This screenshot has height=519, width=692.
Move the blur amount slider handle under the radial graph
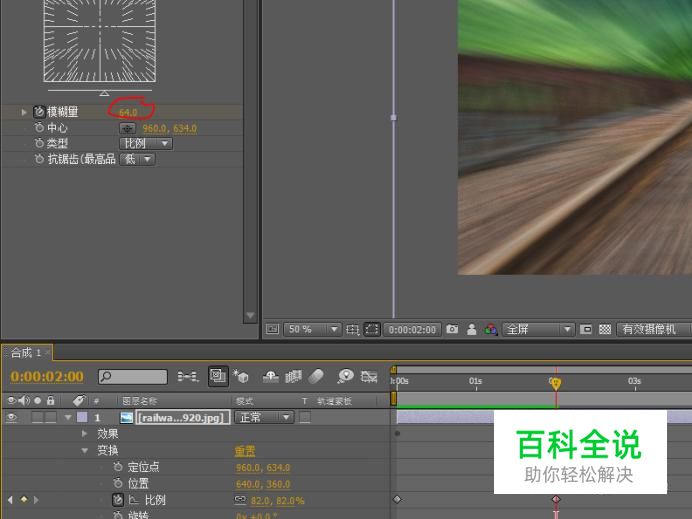point(104,93)
